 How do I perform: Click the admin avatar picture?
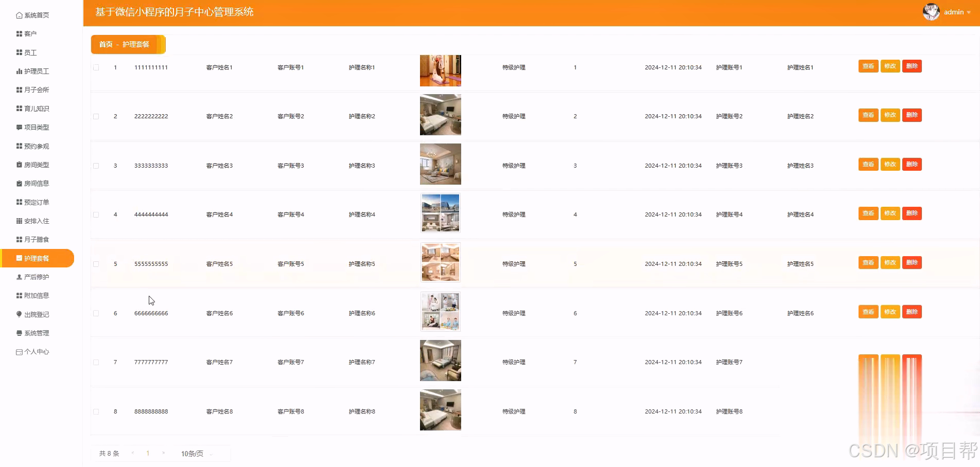931,12
